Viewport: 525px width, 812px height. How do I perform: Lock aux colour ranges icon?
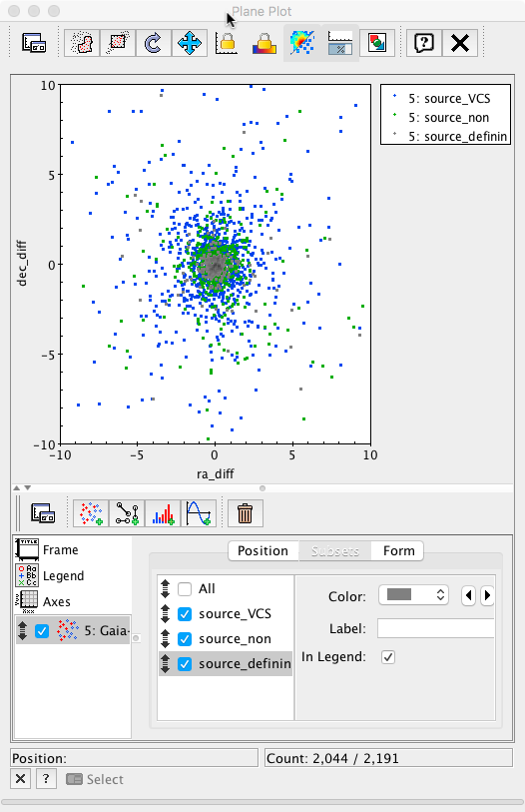(x=264, y=43)
